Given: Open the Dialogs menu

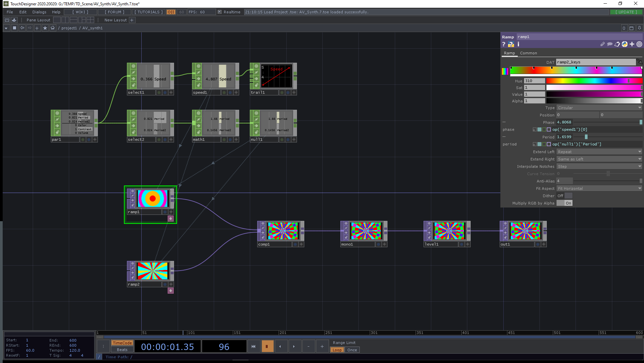Looking at the screenshot, I should (39, 12).
